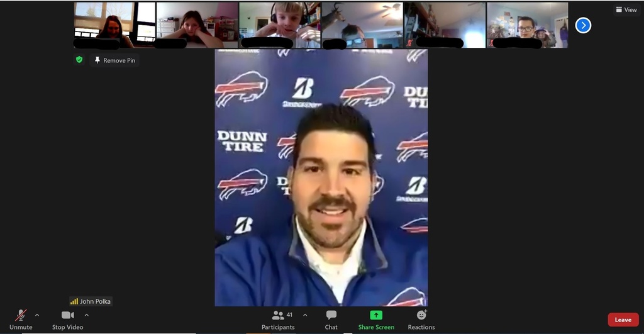644x334 pixels.
Task: Open the Participants panel
Action: [278, 320]
